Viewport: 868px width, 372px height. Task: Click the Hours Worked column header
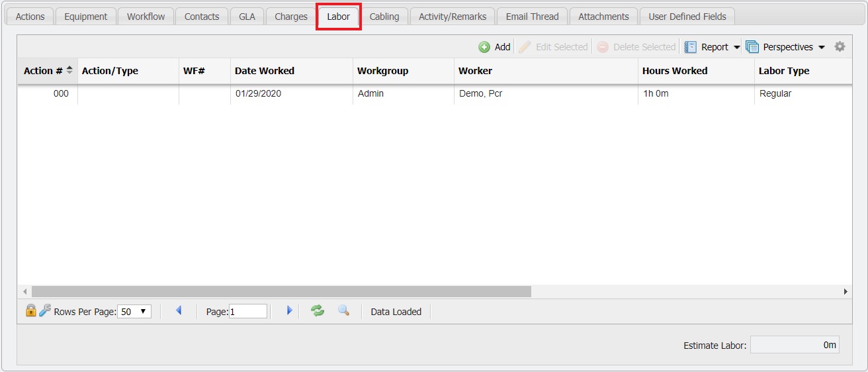(675, 71)
